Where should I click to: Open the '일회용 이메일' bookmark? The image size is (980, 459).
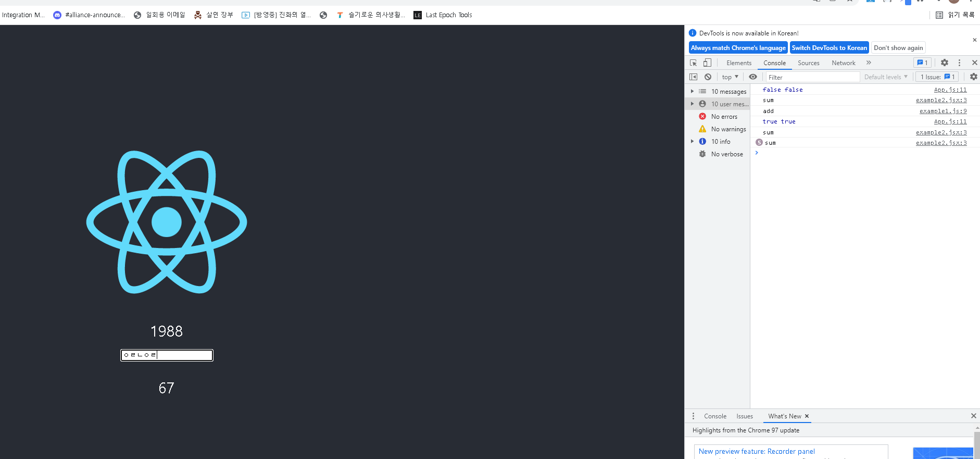159,15
